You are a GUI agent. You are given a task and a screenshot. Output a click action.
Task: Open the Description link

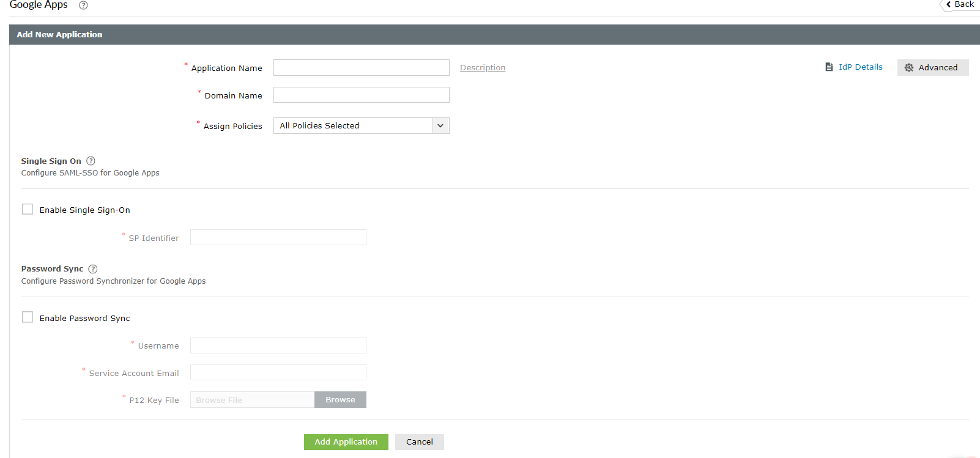point(483,68)
